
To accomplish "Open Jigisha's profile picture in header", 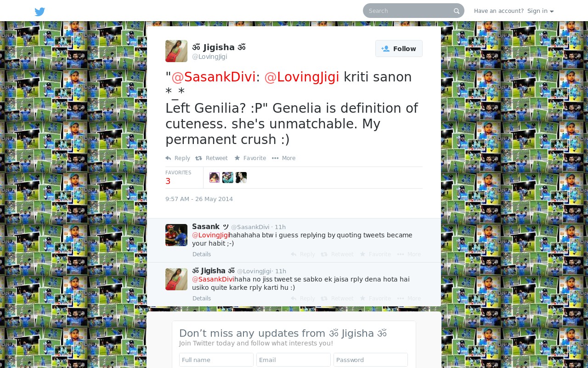I will coord(176,51).
